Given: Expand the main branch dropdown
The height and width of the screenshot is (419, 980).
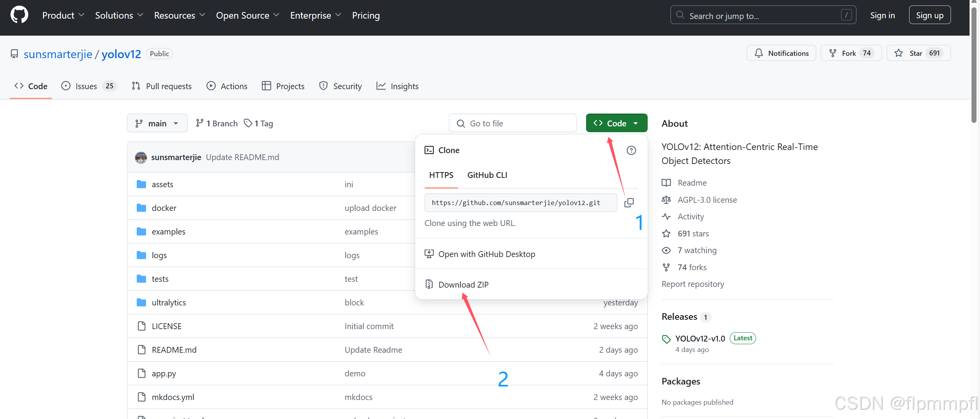Looking at the screenshot, I should pyautogui.click(x=157, y=124).
